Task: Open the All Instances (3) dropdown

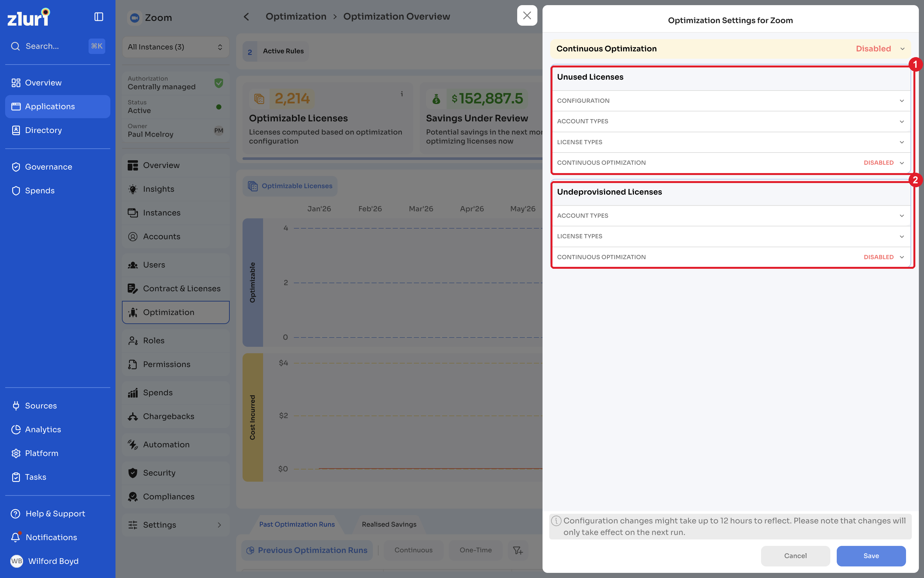Action: (x=175, y=47)
